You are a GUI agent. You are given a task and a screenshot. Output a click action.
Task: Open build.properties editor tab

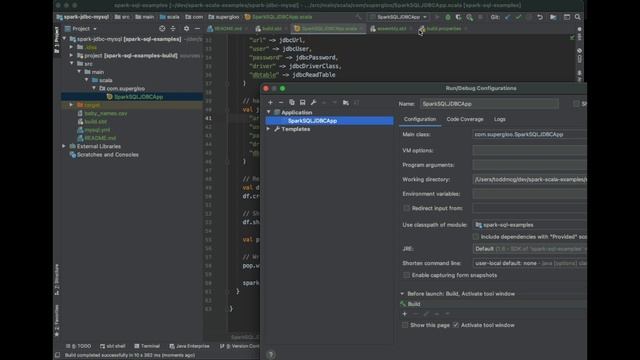coord(443,29)
